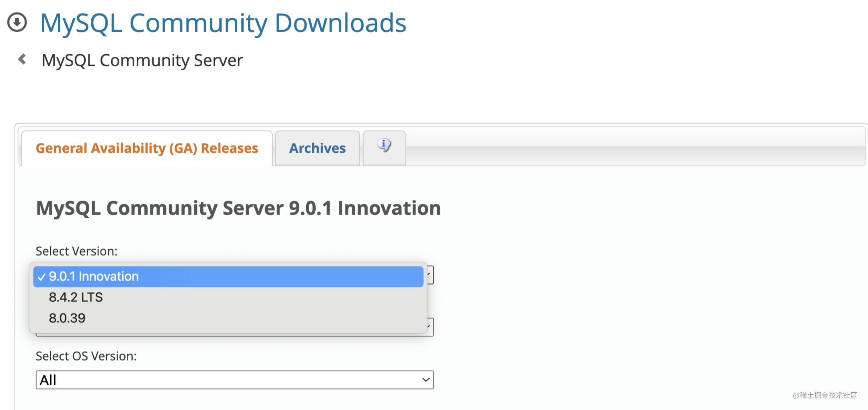Click the MySQL Community Server 9.0.1 Innovation heading
Screen dimensions: 868x410
[x=238, y=208]
